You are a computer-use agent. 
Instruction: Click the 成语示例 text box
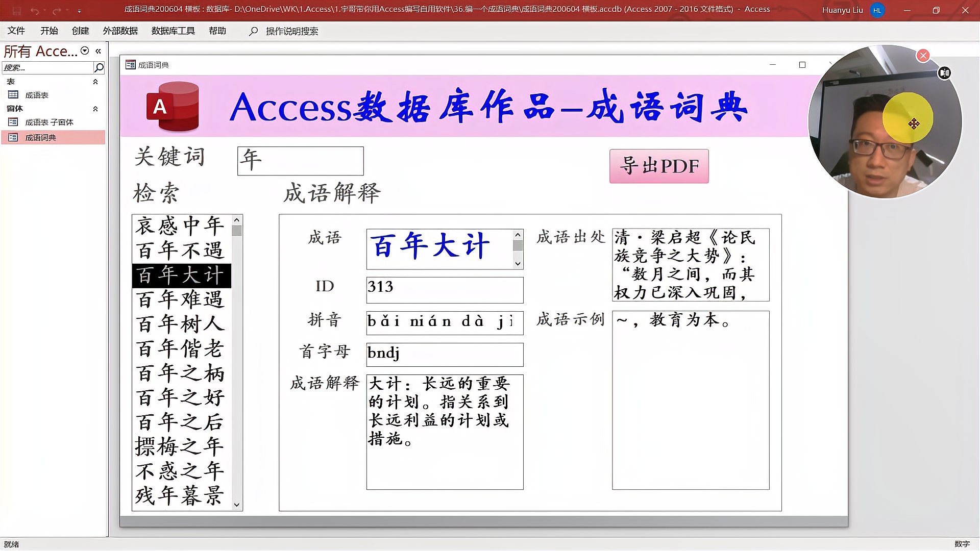coord(691,400)
